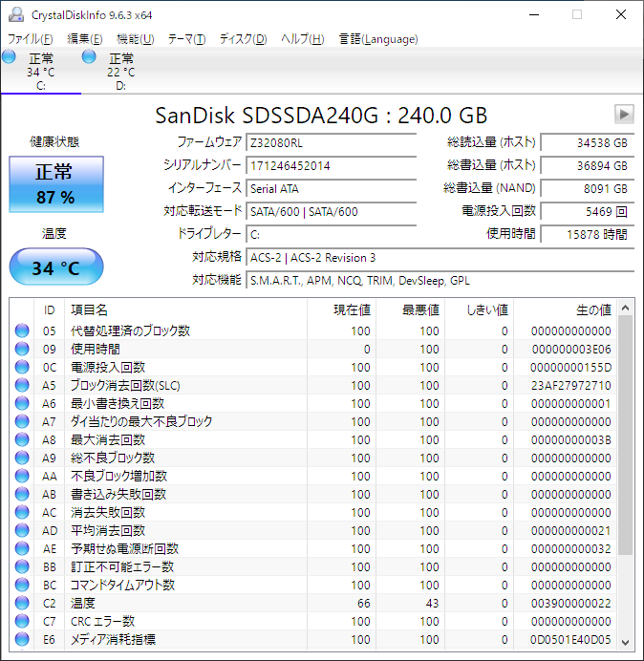Click the SMART list scrollbar thumb
Image resolution: width=644 pixels, height=661 pixels.
coord(626,435)
